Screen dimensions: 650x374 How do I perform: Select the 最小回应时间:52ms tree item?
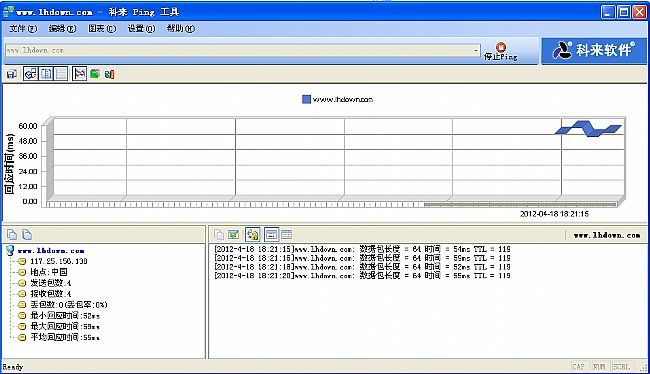click(65, 316)
